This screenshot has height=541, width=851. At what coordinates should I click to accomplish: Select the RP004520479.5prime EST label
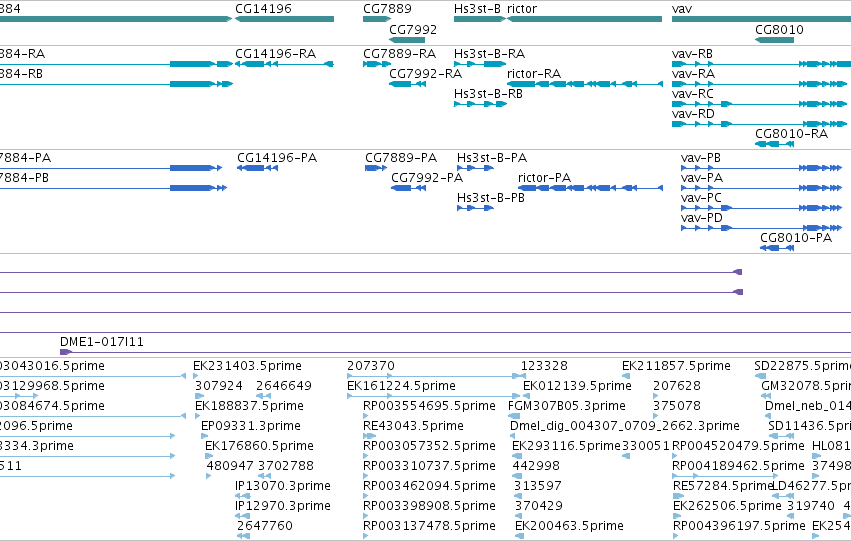pos(738,446)
